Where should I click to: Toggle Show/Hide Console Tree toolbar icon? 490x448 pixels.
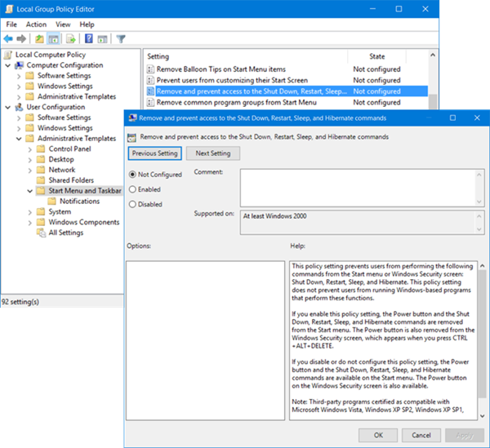[x=53, y=39]
